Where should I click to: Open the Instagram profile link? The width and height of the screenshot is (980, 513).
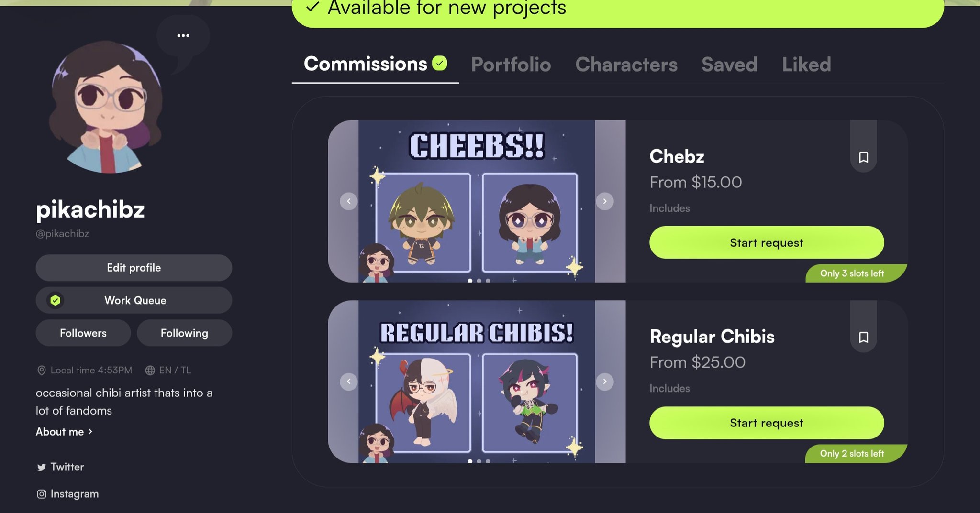68,494
